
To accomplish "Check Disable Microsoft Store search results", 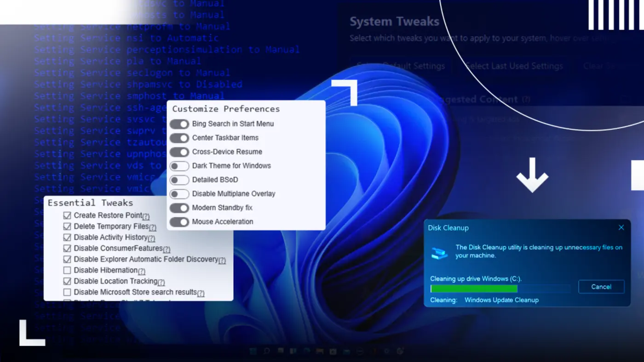I will pyautogui.click(x=67, y=292).
